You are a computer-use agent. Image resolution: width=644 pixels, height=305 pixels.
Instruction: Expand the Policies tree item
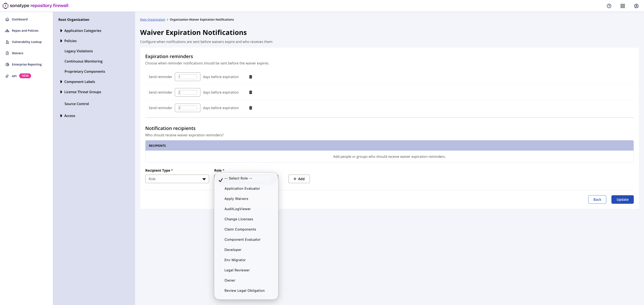tap(61, 41)
